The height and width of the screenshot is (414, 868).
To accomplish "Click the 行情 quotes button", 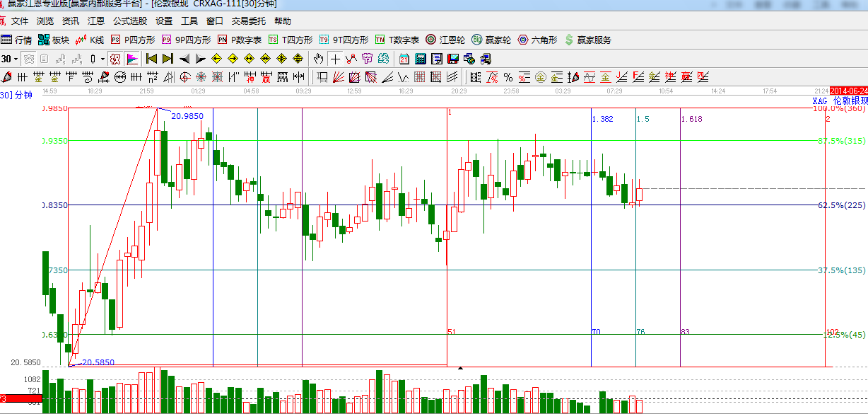I will coord(16,40).
